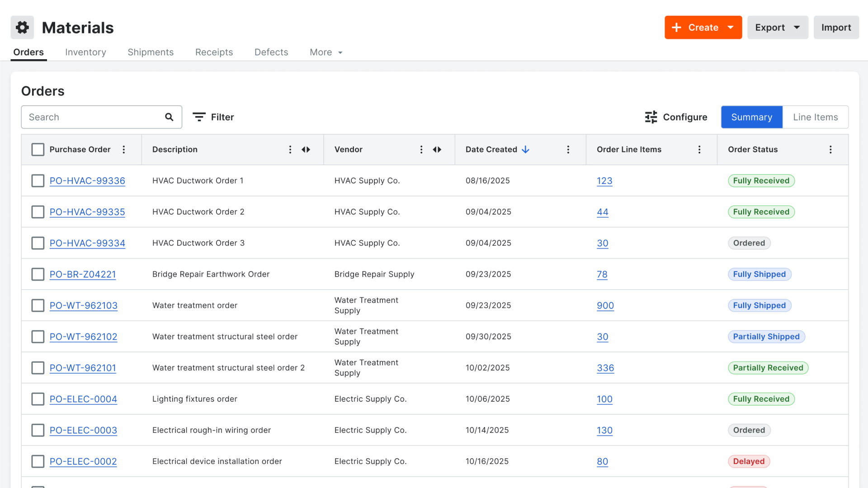The width and height of the screenshot is (868, 488).
Task: Open the More tabs dropdown
Action: coord(326,52)
